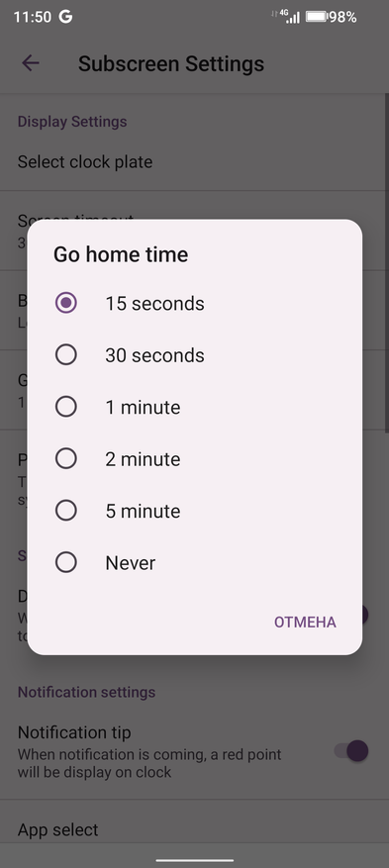Click the ОТМЕНА cancel button

point(305,623)
